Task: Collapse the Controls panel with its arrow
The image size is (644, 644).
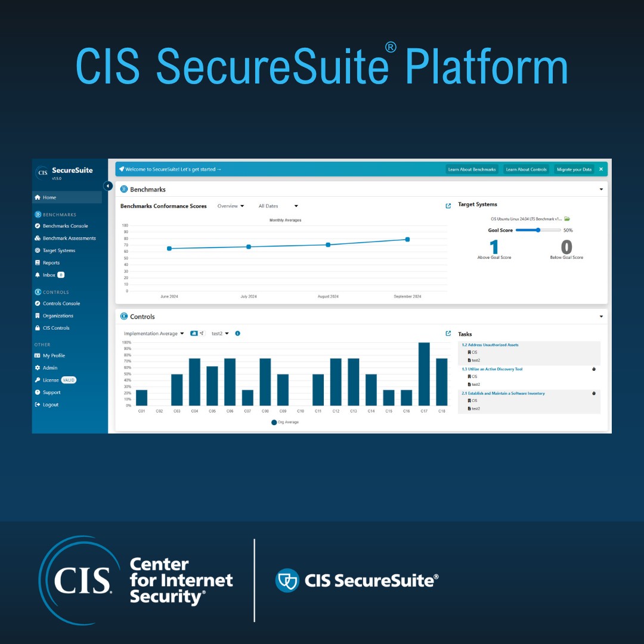Action: click(601, 317)
